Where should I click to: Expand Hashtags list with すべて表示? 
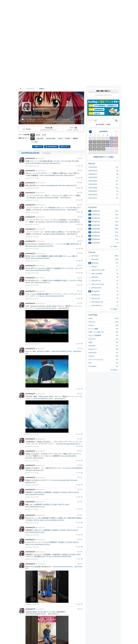(x=114, y=370)
